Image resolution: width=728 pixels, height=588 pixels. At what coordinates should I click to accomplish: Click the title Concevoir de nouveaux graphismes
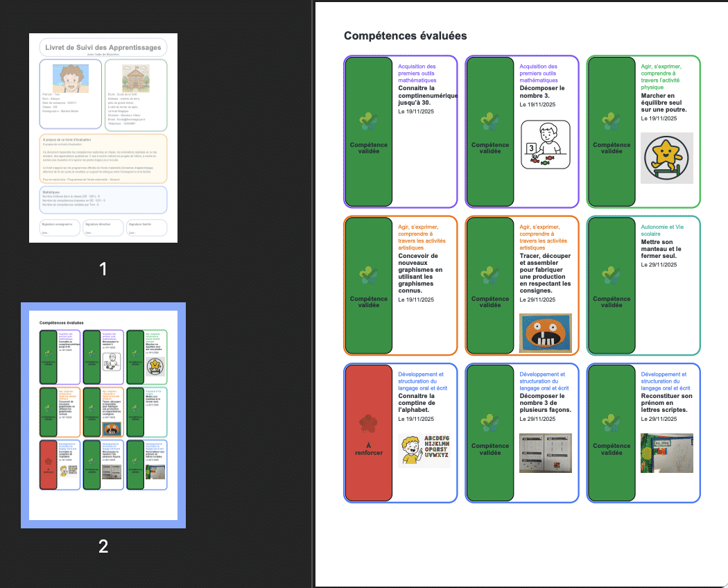tap(420, 273)
